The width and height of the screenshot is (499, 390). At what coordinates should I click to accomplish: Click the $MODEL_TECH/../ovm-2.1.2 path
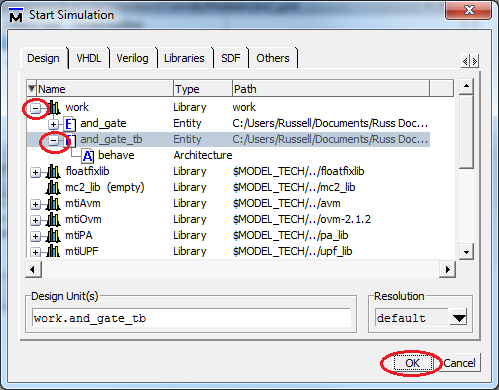302,220
